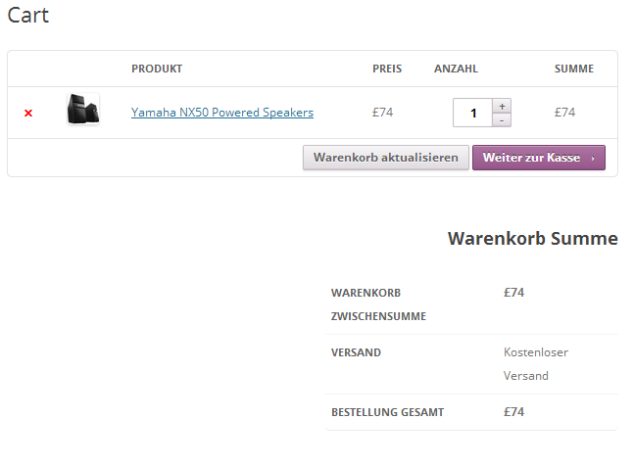Screen dimensions: 630x451
Task: Proceed via Weiter zur Kasse button
Action: pos(539,158)
